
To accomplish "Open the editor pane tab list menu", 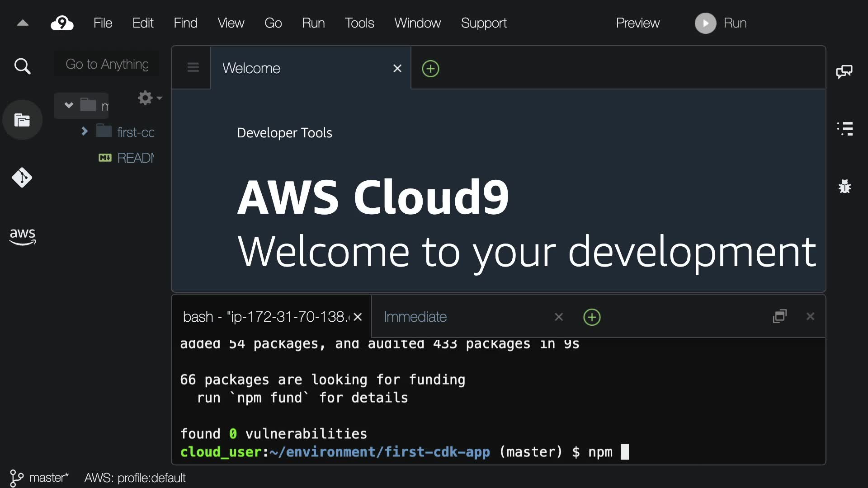I will pos(193,68).
